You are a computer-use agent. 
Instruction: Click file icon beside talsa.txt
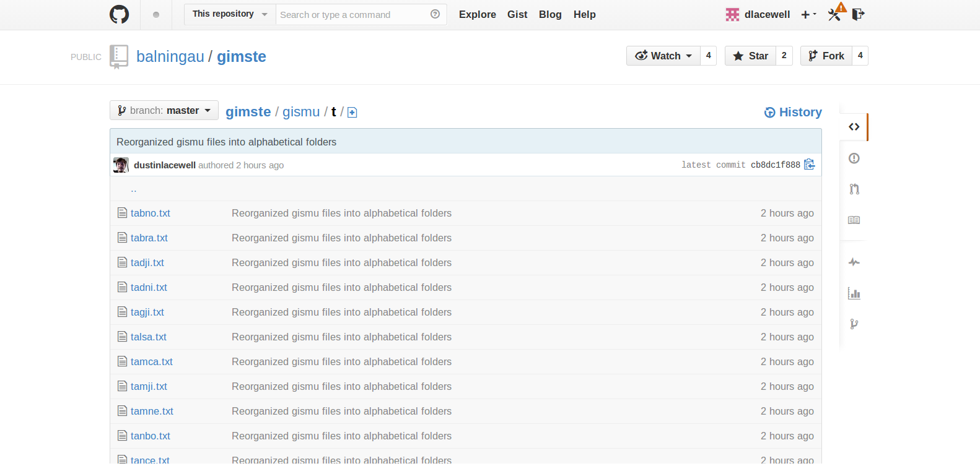tap(122, 337)
